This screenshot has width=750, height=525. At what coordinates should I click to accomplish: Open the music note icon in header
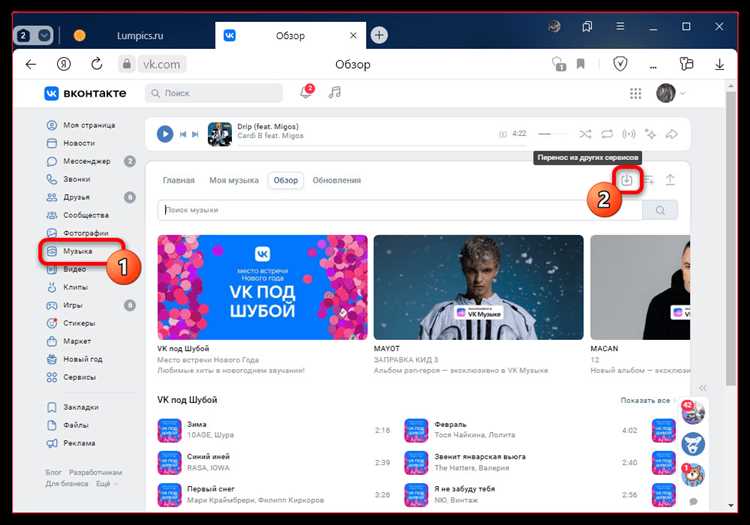tap(335, 93)
